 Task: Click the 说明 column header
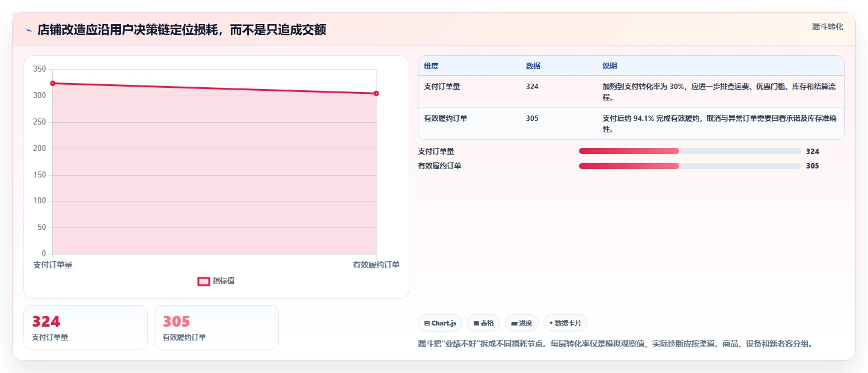pyautogui.click(x=610, y=66)
